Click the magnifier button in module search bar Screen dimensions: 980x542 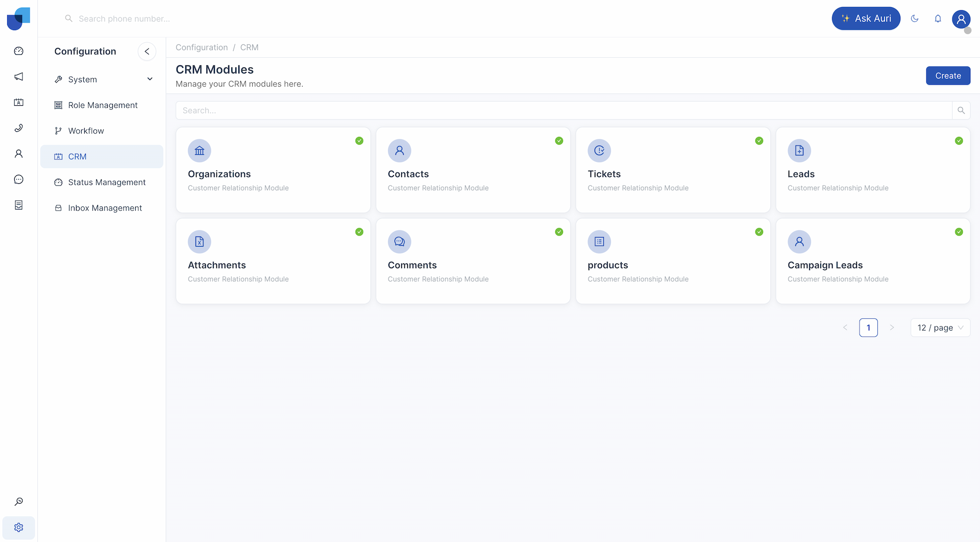(961, 110)
